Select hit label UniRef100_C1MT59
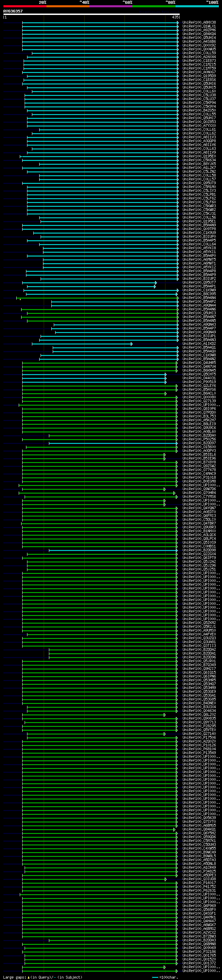Image resolution: width=222 pixels, height=980 pixels. click(x=199, y=68)
